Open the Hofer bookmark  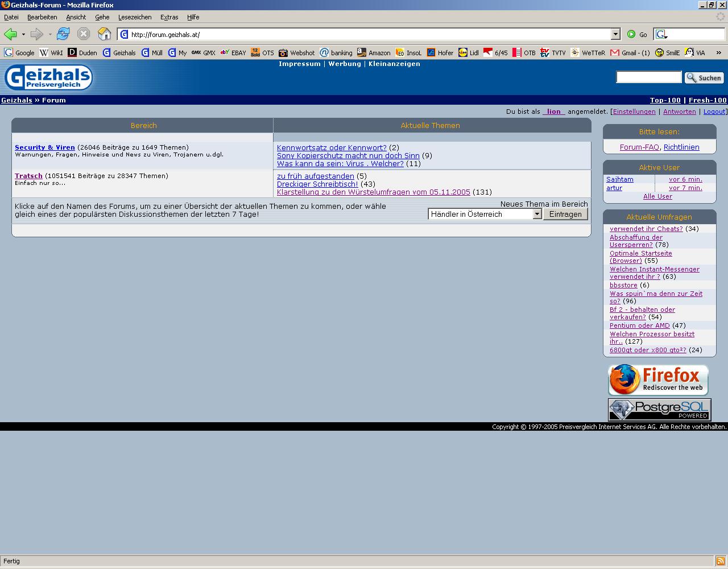tap(440, 53)
